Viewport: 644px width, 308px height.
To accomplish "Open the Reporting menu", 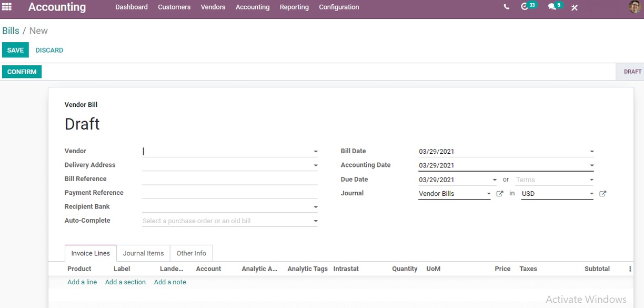I will [294, 7].
